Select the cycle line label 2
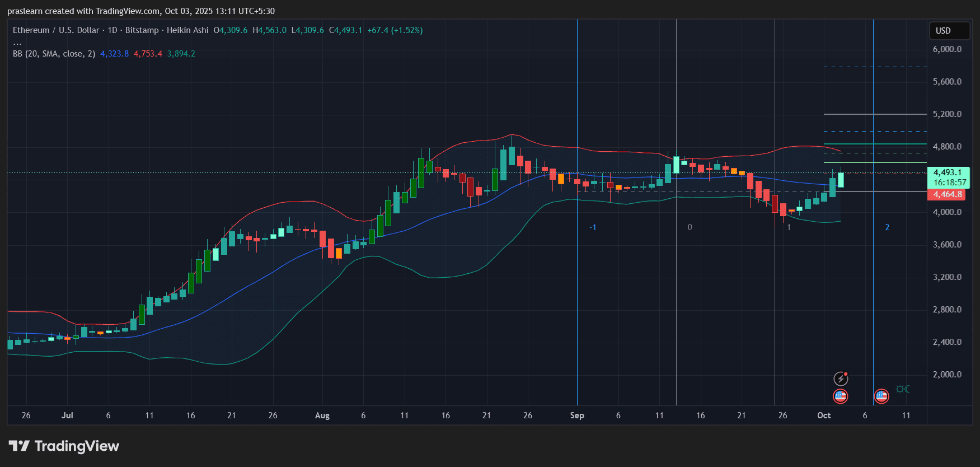Screen dimensions: 980x467 [x=887, y=227]
